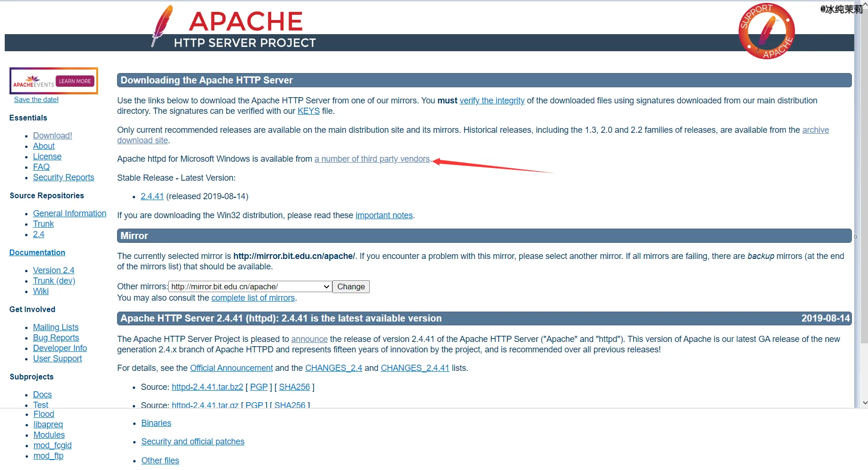Viewport: 868px width, 470px height.
Task: Open the PGP link for tar.bz2
Action: [259, 387]
